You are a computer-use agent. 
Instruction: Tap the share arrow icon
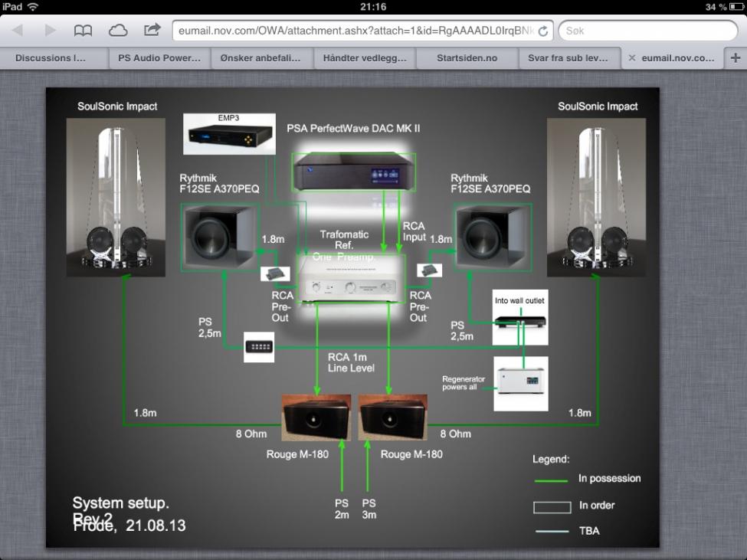coord(152,30)
